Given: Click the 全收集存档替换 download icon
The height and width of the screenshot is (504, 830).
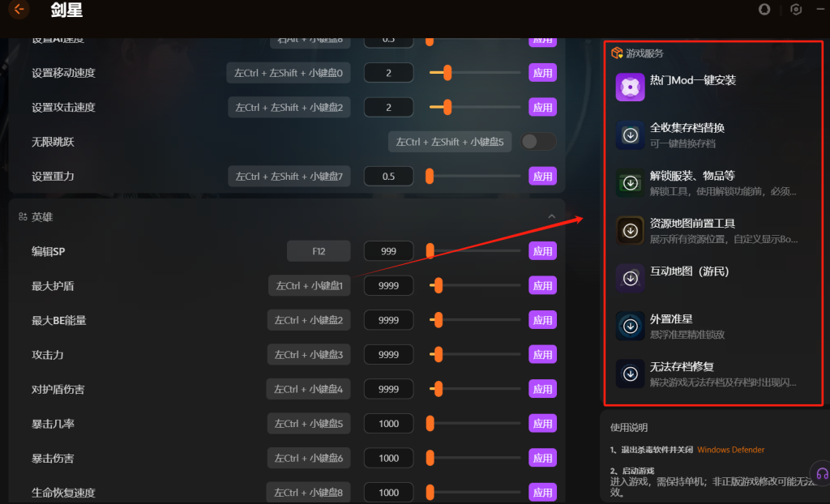Looking at the screenshot, I should pyautogui.click(x=630, y=135).
